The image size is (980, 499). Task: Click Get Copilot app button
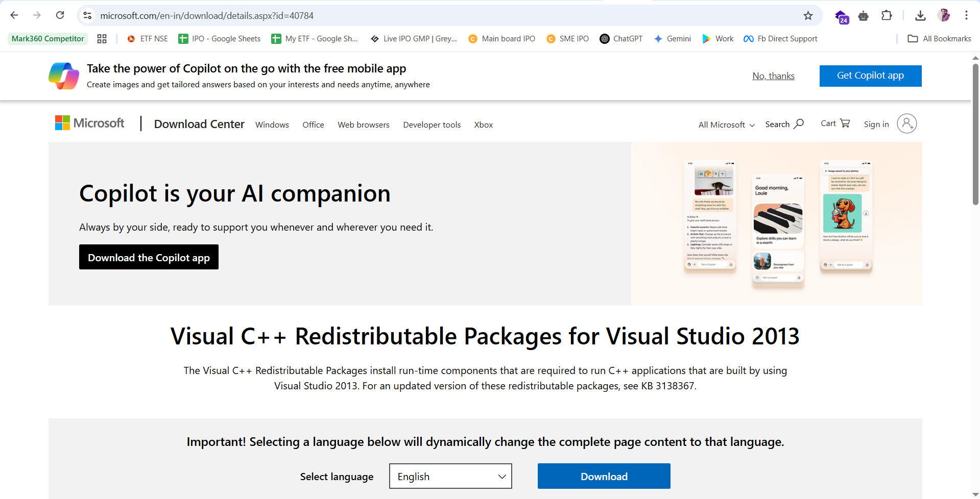(x=870, y=76)
